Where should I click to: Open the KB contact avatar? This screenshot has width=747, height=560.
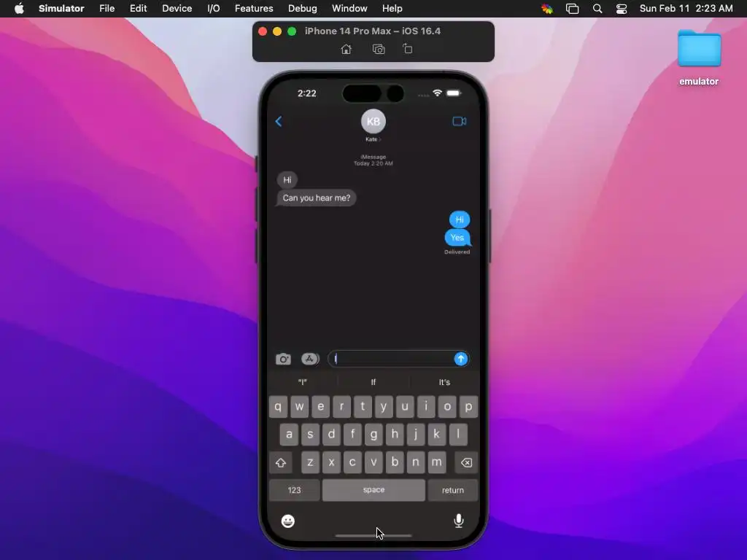[373, 122]
